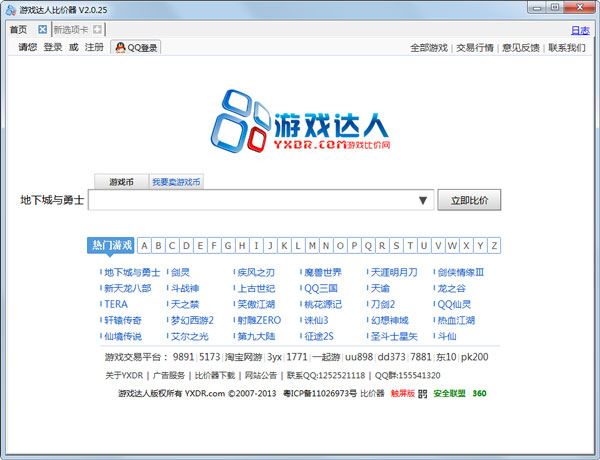Open 联系我们 menu link
The image size is (600, 460).
point(567,48)
